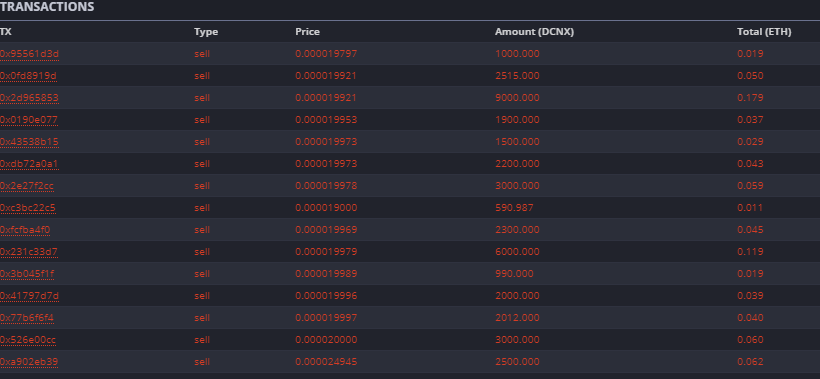Select total 0.179

750,98
